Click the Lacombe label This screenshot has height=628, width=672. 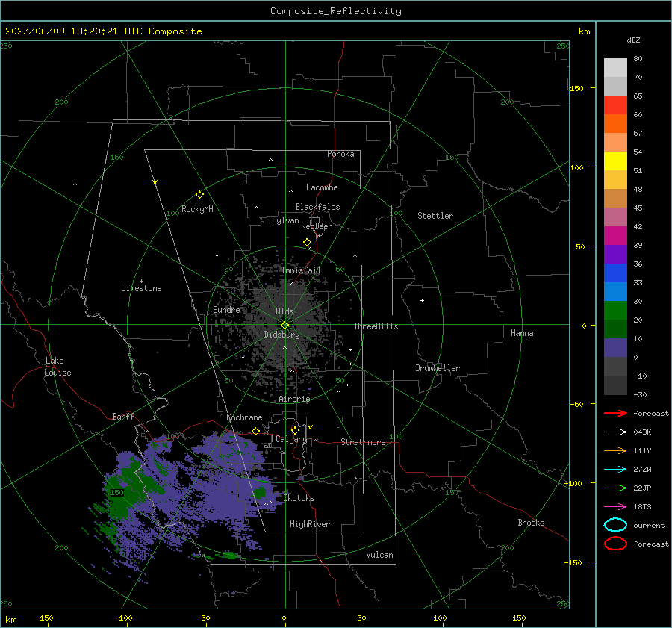322,187
